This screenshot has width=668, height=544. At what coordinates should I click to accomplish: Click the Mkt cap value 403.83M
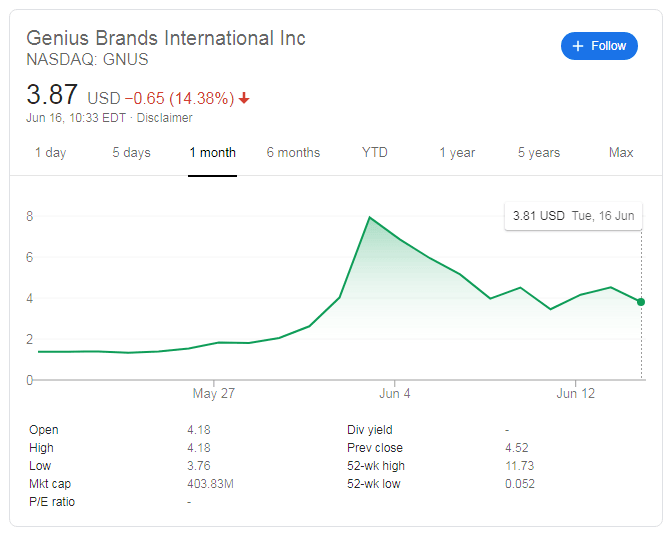(210, 484)
